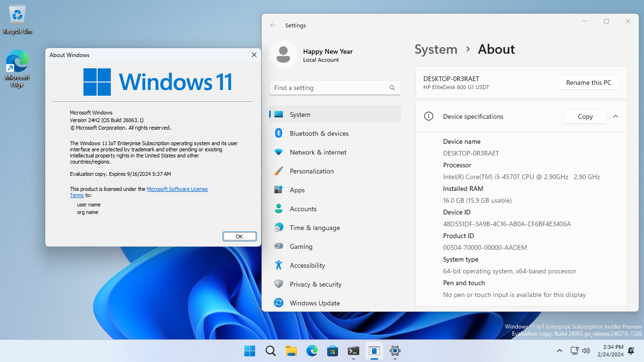644x362 pixels.
Task: Click the user avatar picture in Settings
Action: point(283,55)
